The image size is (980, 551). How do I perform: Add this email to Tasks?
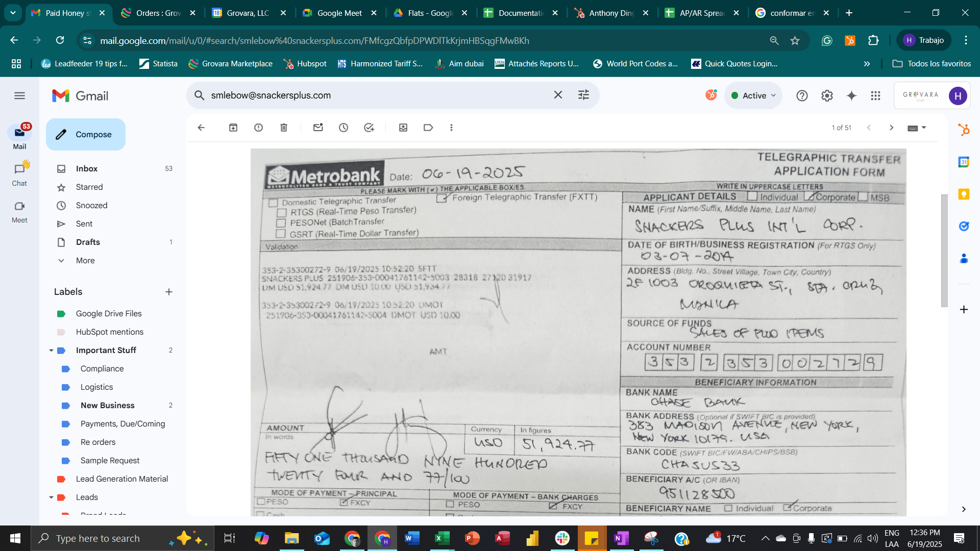click(x=369, y=128)
